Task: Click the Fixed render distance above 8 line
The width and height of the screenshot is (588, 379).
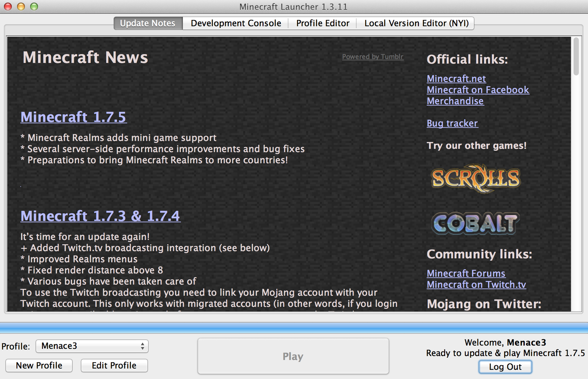Action: pyautogui.click(x=92, y=270)
